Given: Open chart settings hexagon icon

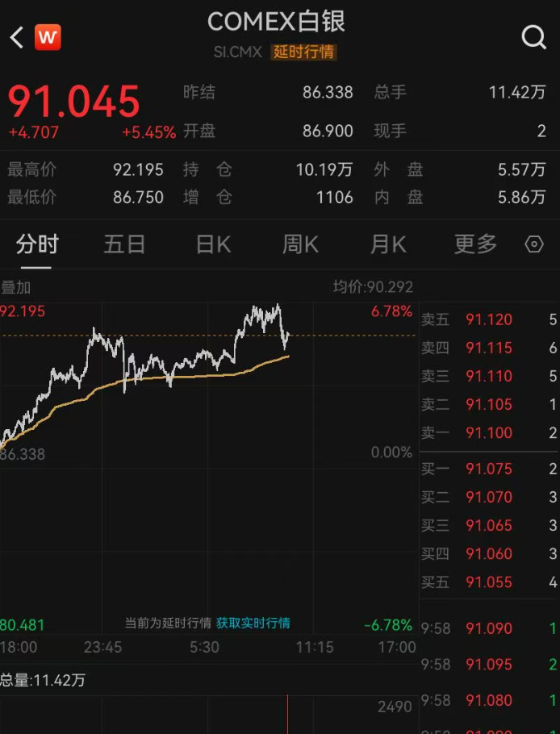Looking at the screenshot, I should [534, 244].
